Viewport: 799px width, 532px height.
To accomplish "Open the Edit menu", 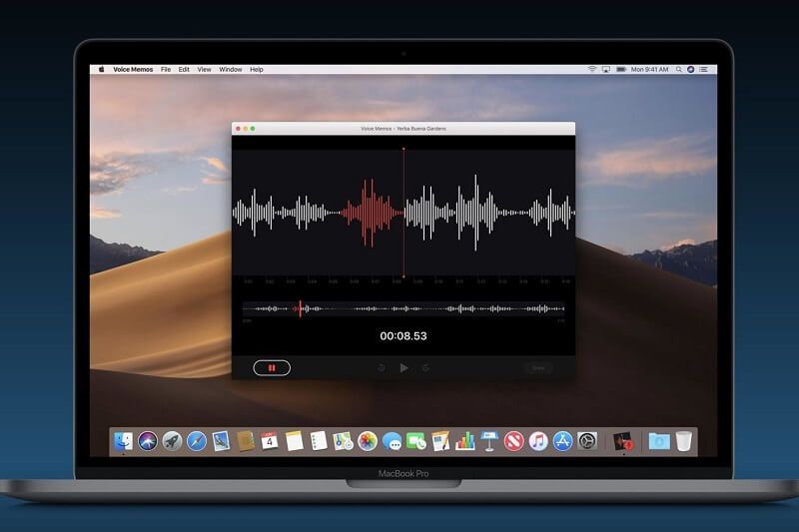I will [184, 69].
